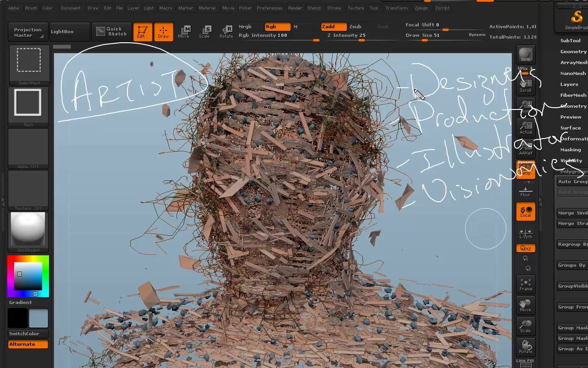588x368 pixels.
Task: Select the Draw tool icon
Action: tap(164, 32)
